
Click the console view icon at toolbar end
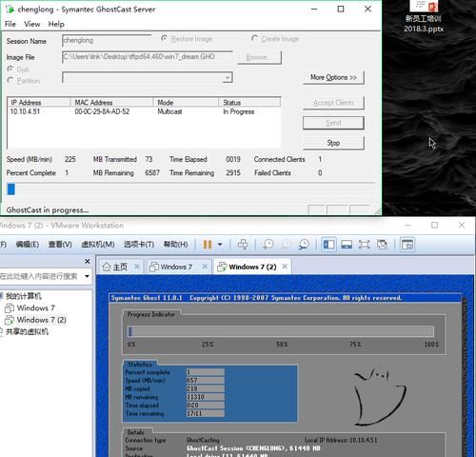point(407,245)
